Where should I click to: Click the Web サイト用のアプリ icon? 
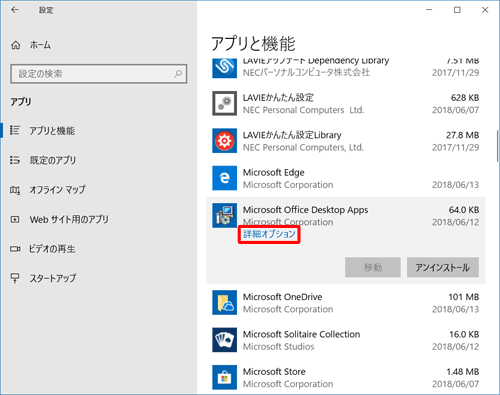click(x=15, y=219)
